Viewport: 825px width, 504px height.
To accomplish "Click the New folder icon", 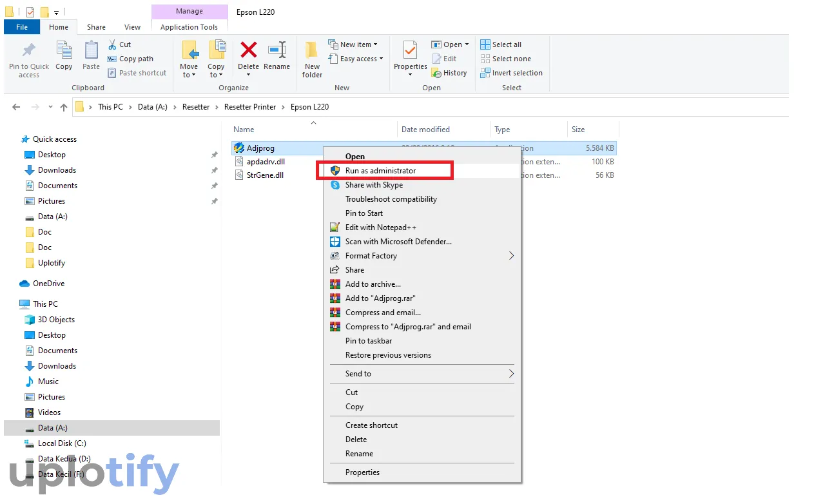I will pos(312,50).
